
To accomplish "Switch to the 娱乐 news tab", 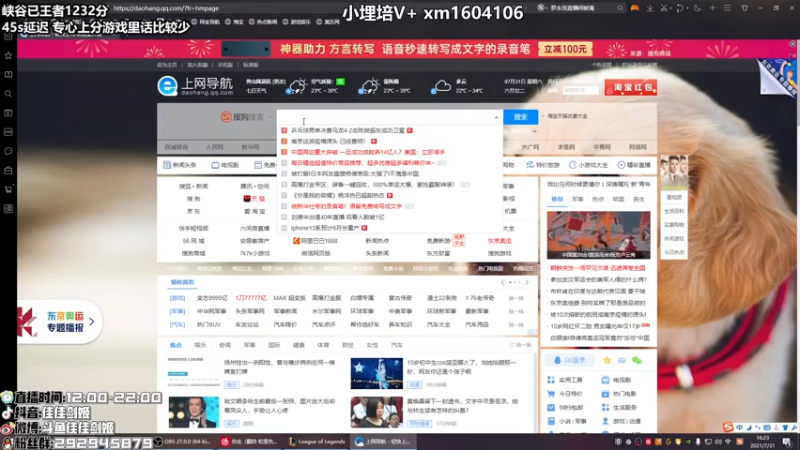I will [200, 345].
